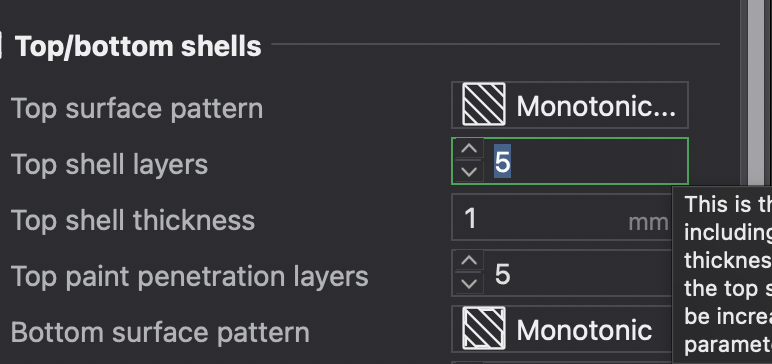Click the Top shell thickness value field

562,217
